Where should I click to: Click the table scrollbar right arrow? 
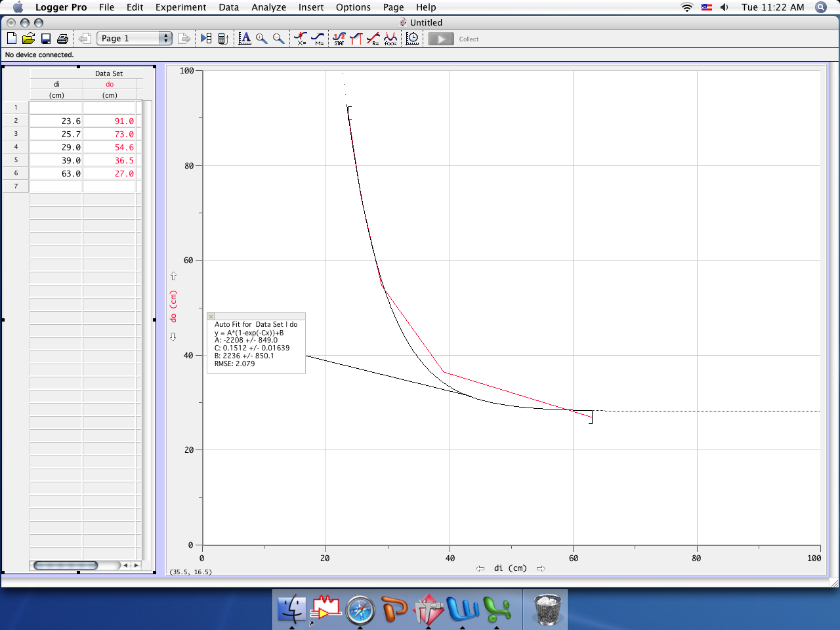click(136, 565)
